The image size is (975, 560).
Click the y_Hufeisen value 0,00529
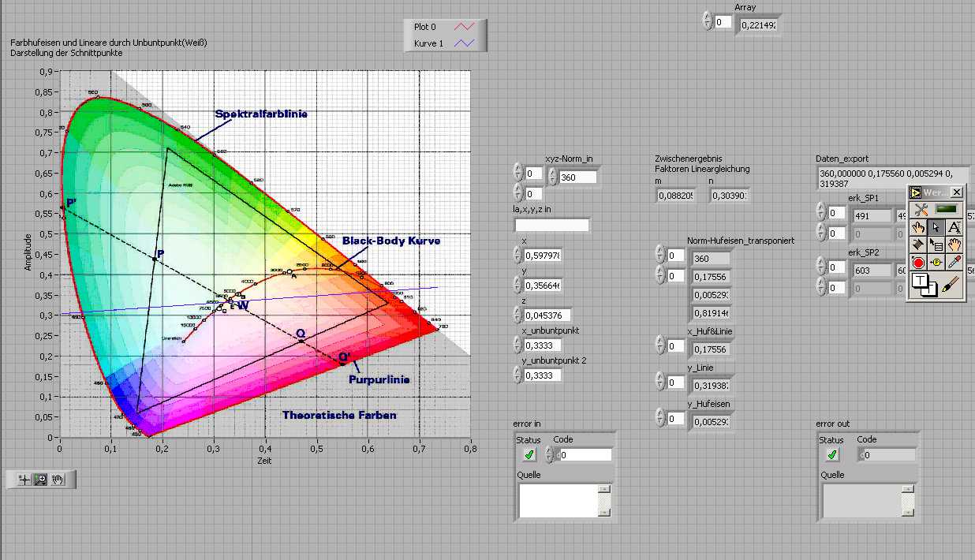coord(711,423)
